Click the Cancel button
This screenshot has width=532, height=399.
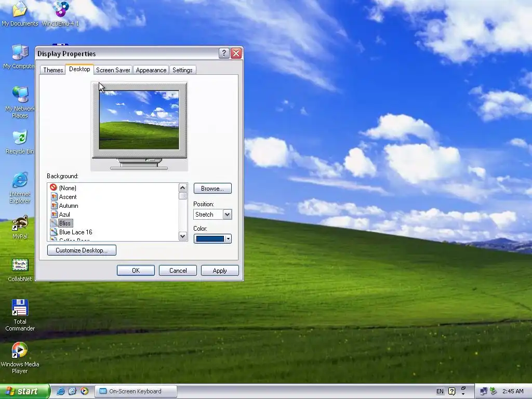[178, 270]
